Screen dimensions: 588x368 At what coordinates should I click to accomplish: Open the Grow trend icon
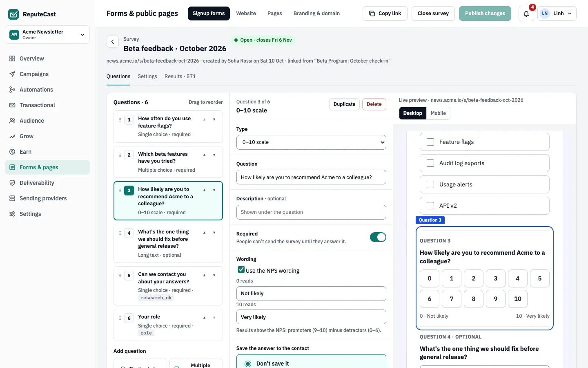pos(12,136)
